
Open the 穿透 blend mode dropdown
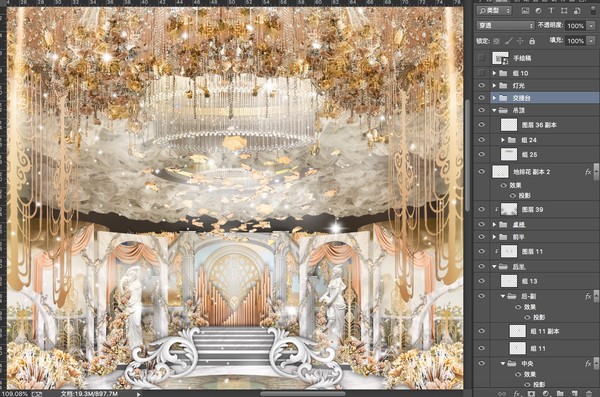coord(505,26)
